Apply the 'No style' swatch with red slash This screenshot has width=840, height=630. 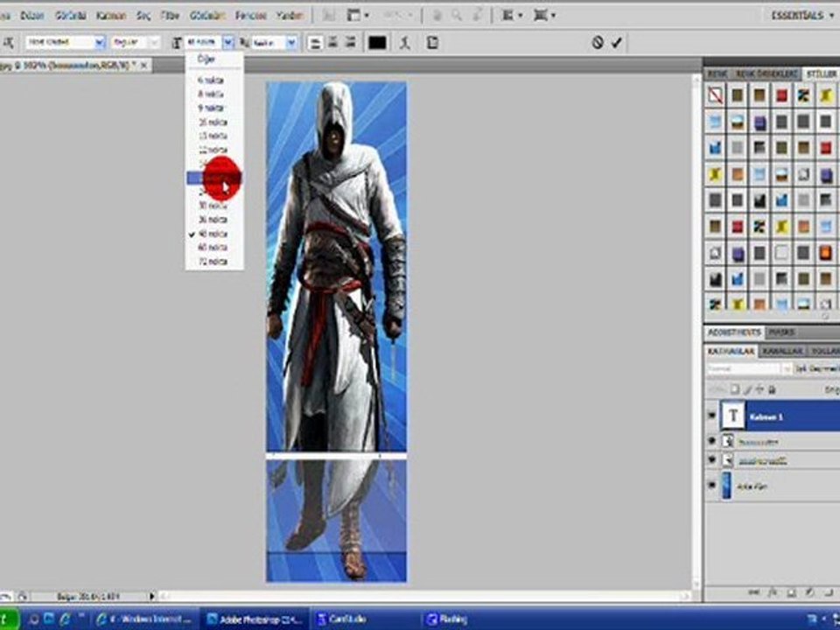coord(715,95)
